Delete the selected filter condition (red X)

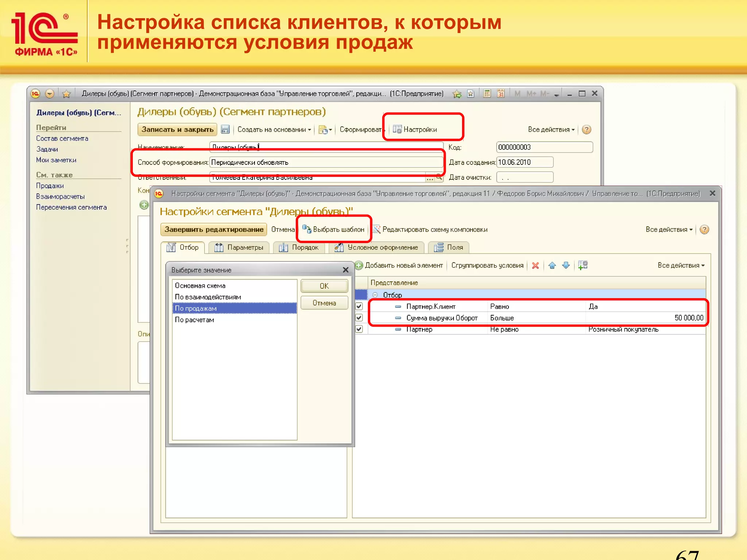click(535, 265)
